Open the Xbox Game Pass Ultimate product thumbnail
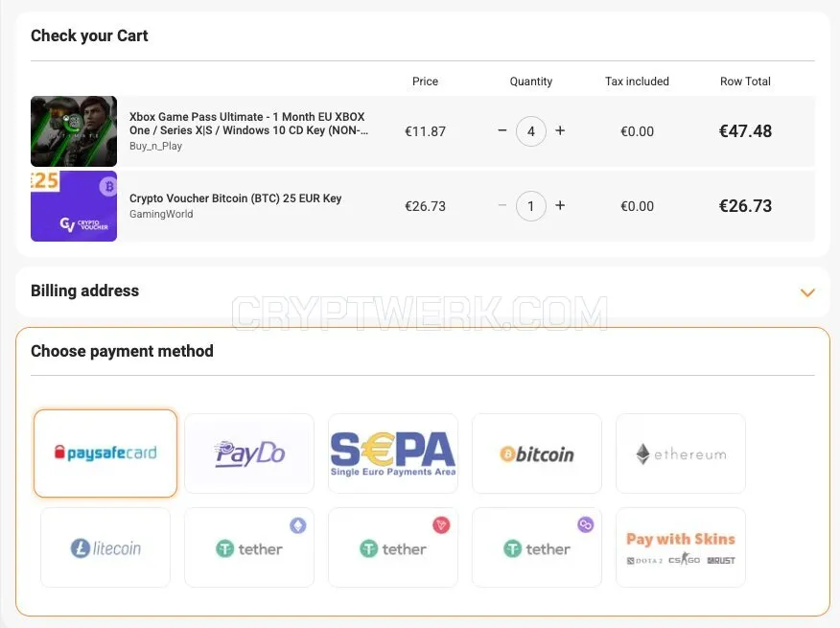The height and width of the screenshot is (628, 840). (74, 131)
